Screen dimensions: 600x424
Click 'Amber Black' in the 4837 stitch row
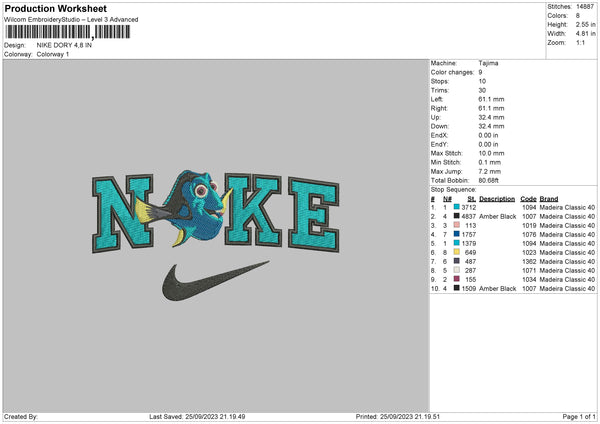pyautogui.click(x=497, y=216)
